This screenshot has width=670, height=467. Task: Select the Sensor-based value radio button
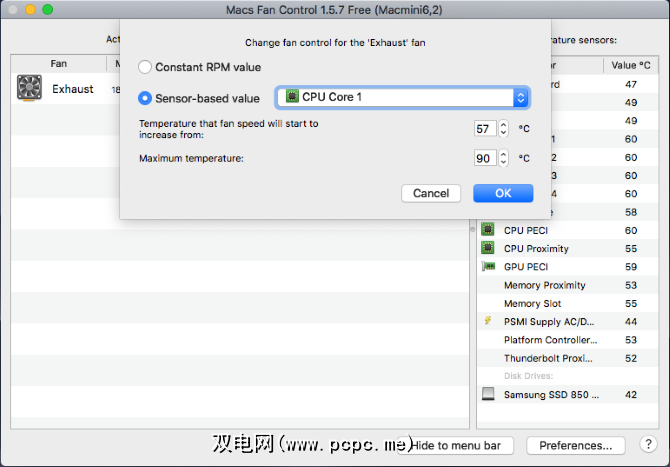145,98
